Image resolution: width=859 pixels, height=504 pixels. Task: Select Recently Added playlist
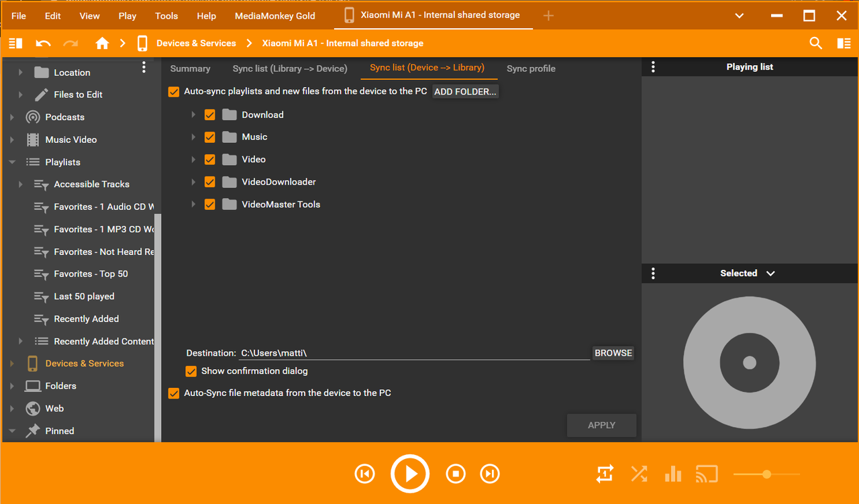coord(87,319)
